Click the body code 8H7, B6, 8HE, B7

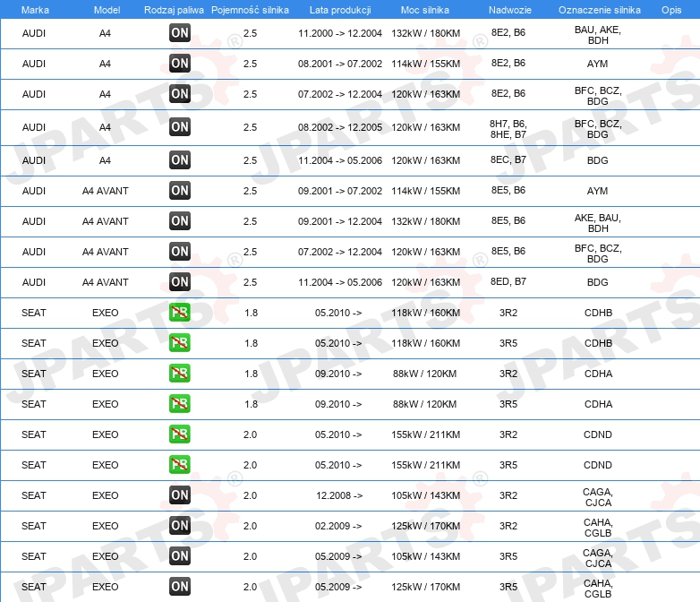(x=508, y=129)
